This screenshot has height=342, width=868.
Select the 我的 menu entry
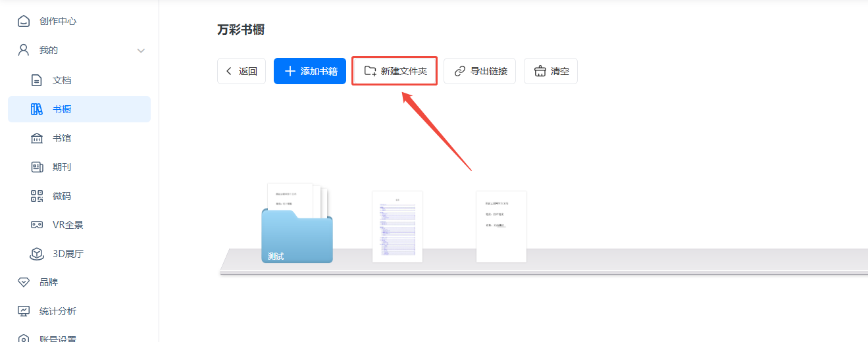click(x=49, y=51)
